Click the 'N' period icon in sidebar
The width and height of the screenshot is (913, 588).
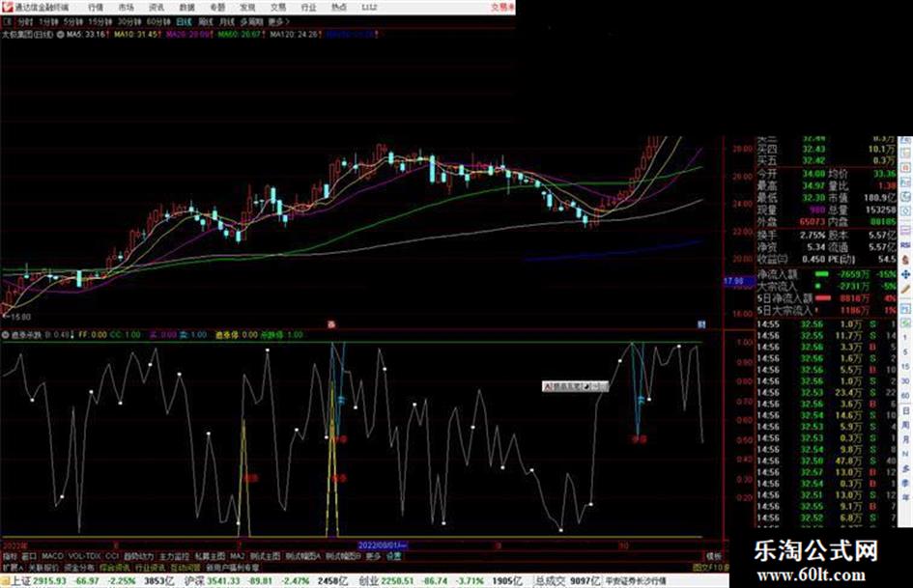click(x=905, y=454)
